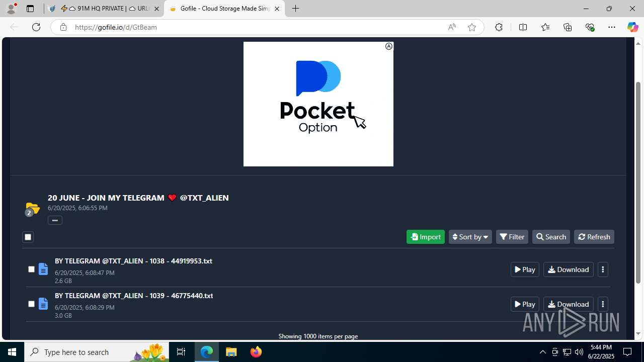Open more options for file 1039
644x362 pixels.
click(603, 304)
